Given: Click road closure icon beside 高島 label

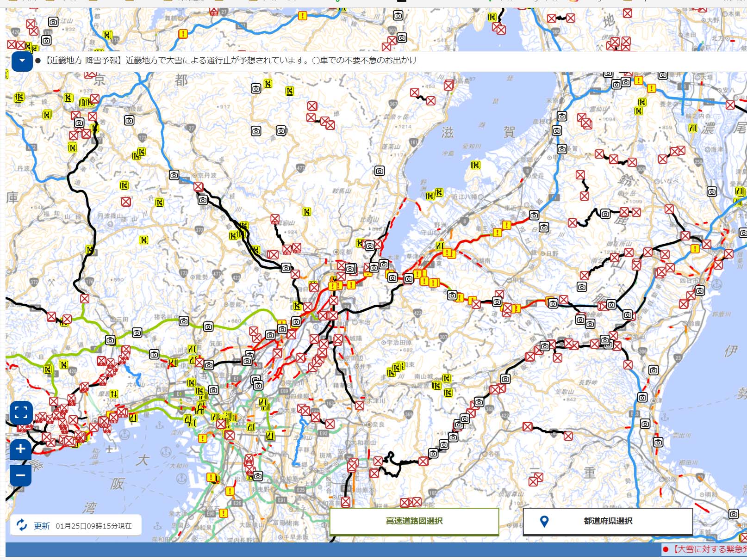Looking at the screenshot, I should pos(448,85).
